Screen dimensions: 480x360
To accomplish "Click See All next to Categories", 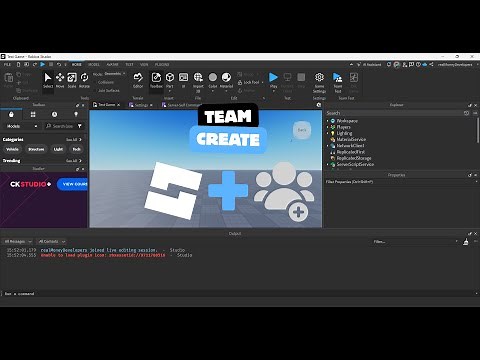I will pyautogui.click(x=73, y=139).
